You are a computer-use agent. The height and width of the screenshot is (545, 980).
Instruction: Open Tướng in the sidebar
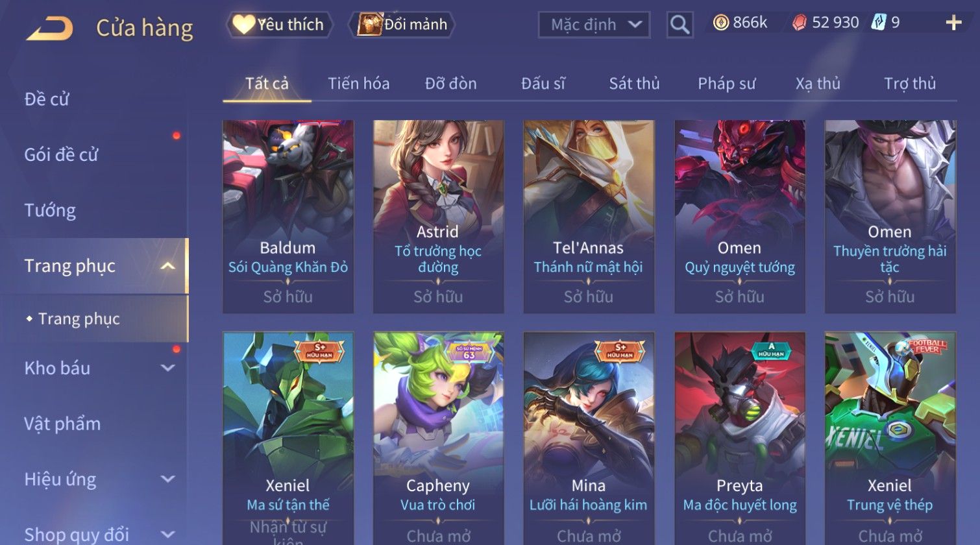tap(50, 210)
